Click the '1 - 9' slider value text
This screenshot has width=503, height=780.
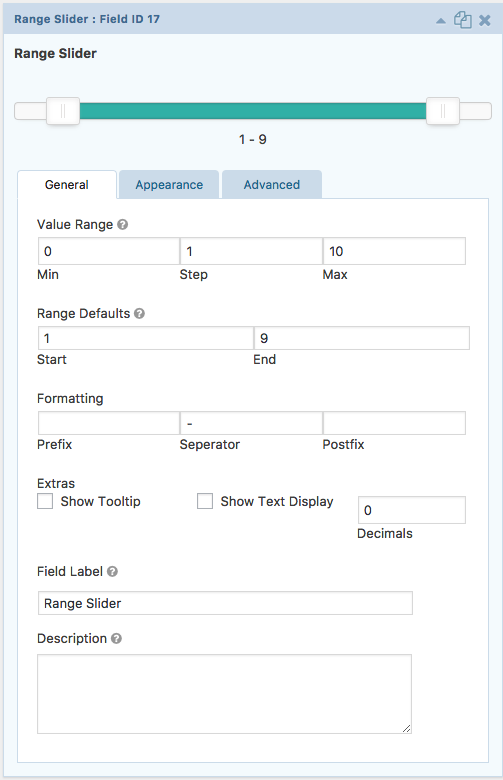253,139
